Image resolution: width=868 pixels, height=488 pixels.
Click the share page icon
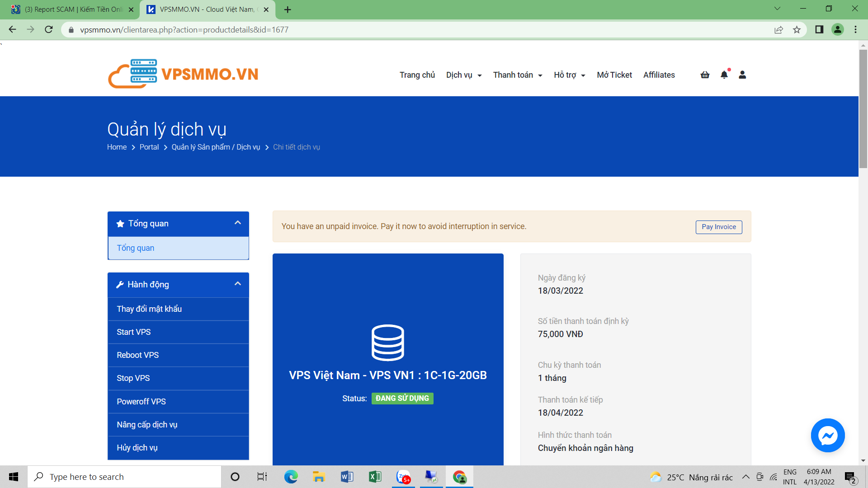coord(778,30)
